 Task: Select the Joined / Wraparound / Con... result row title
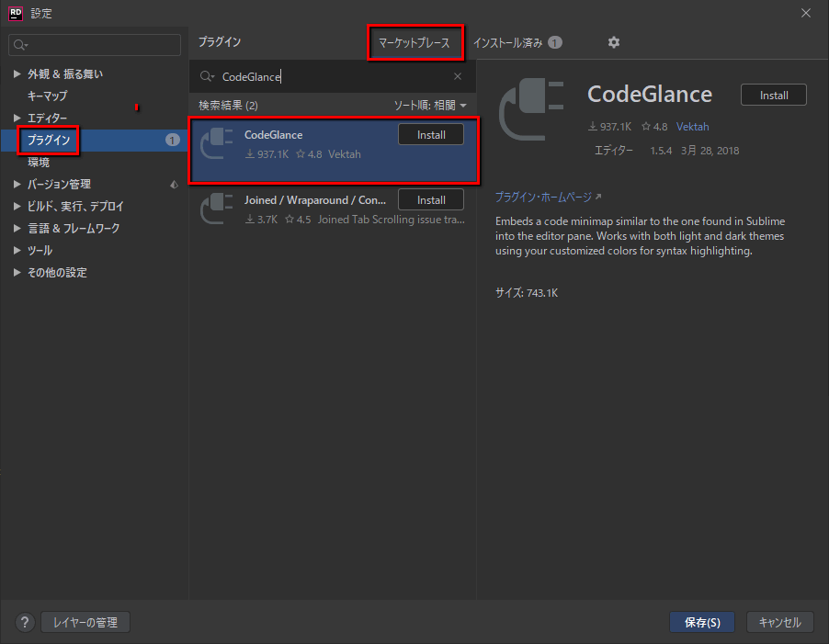(314, 200)
